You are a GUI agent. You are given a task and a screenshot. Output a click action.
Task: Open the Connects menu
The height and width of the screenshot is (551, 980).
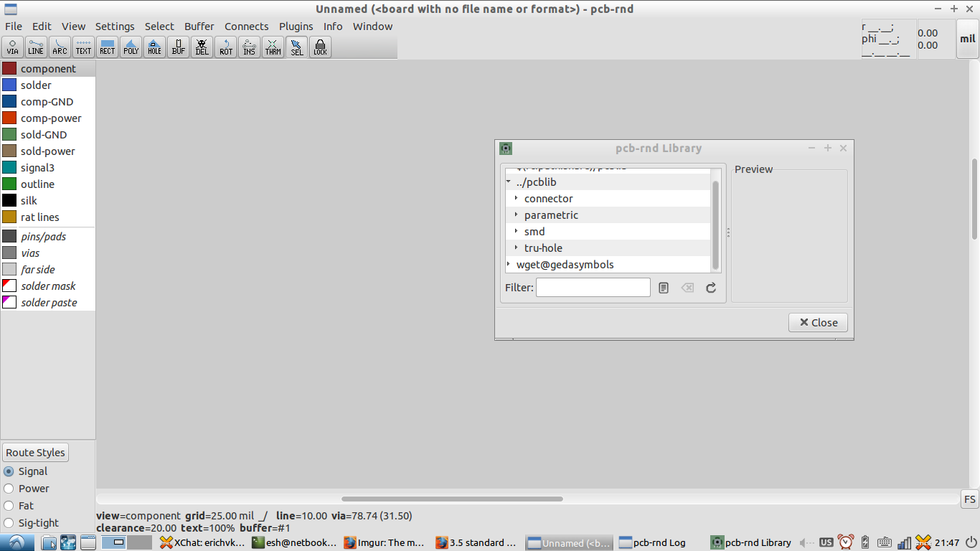point(247,27)
